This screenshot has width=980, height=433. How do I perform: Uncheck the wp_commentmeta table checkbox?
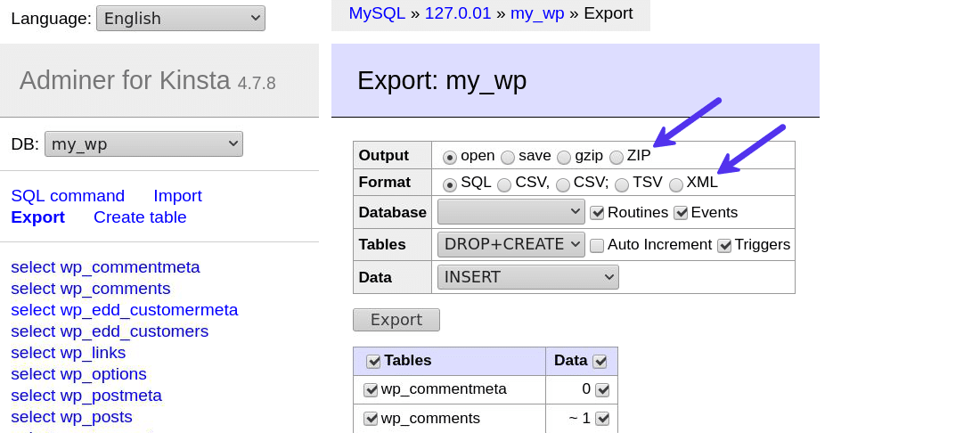(x=371, y=389)
